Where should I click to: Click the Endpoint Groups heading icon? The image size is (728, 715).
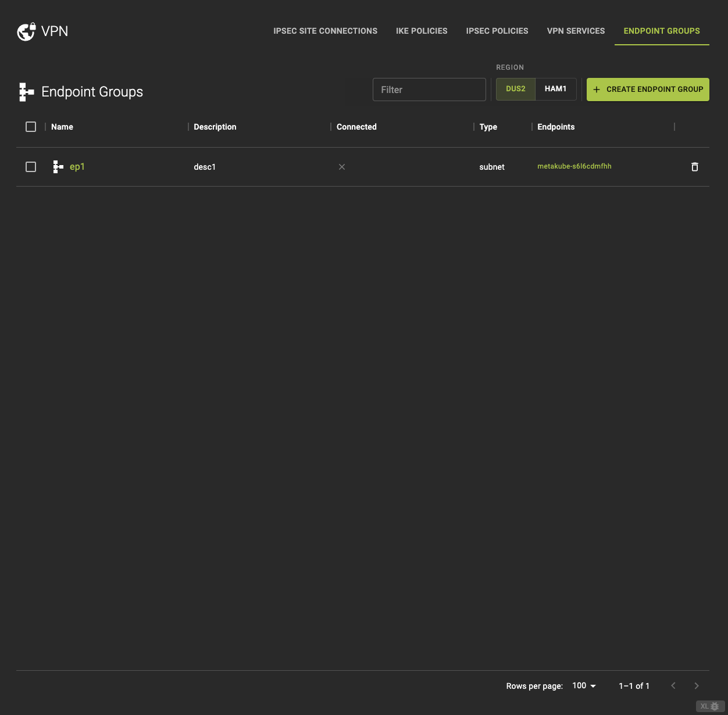pos(26,92)
